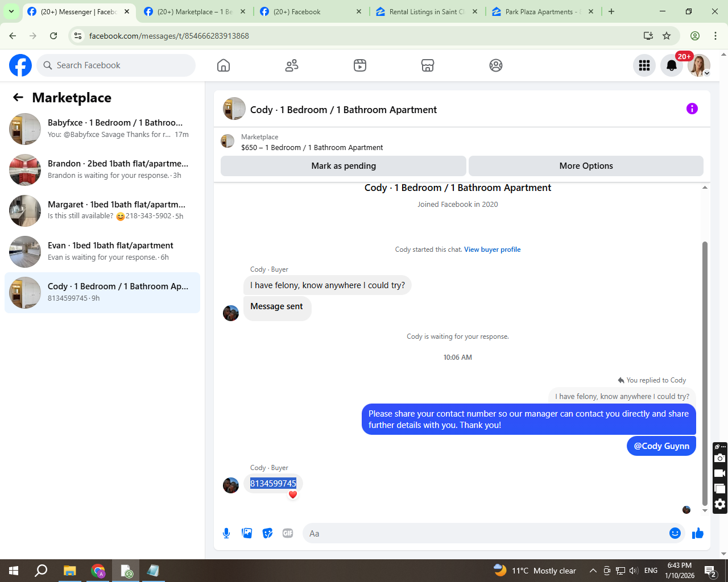Click 'Message sent' bubble
The height and width of the screenshot is (582, 728).
277,307
